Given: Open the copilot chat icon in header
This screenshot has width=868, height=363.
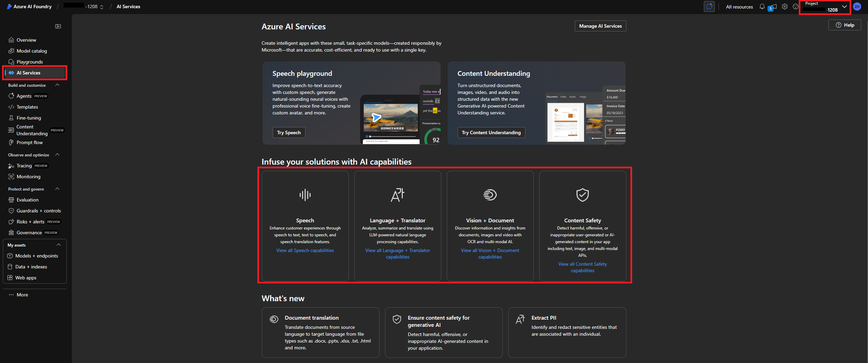Looking at the screenshot, I should coord(709,6).
